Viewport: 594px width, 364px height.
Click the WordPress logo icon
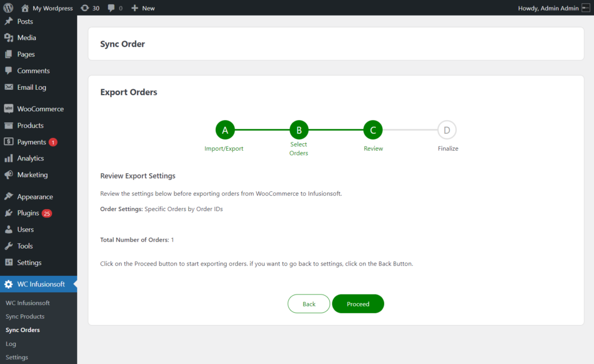pyautogui.click(x=8, y=8)
